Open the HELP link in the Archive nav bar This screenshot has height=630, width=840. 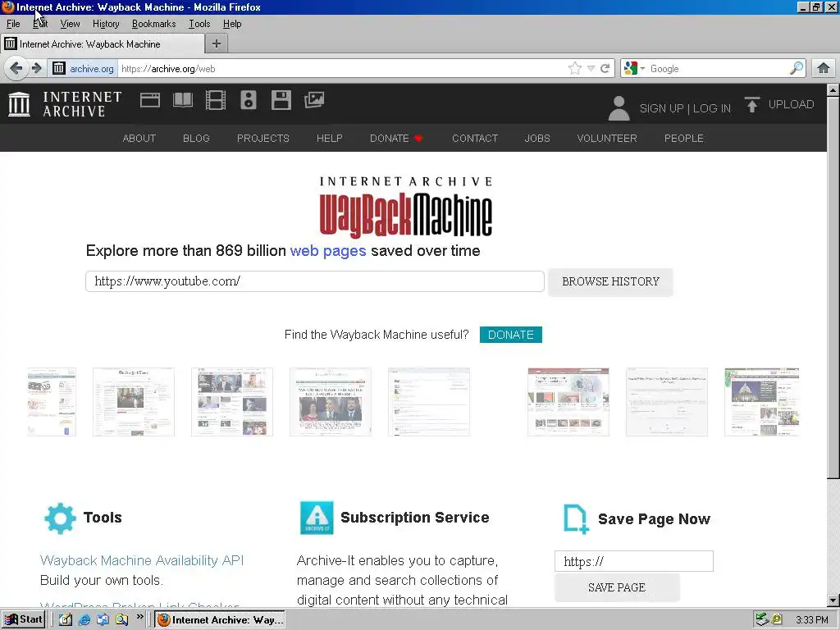pos(330,138)
